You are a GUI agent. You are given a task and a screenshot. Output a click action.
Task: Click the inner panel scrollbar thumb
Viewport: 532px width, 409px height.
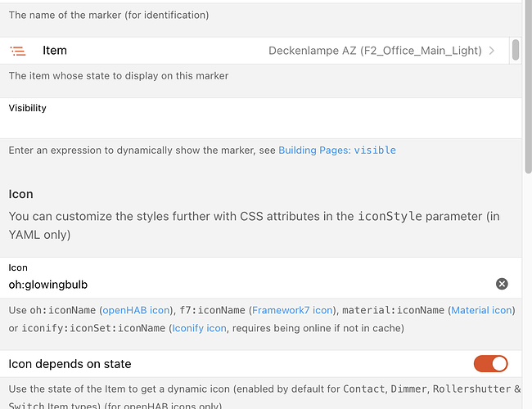pyautogui.click(x=516, y=49)
